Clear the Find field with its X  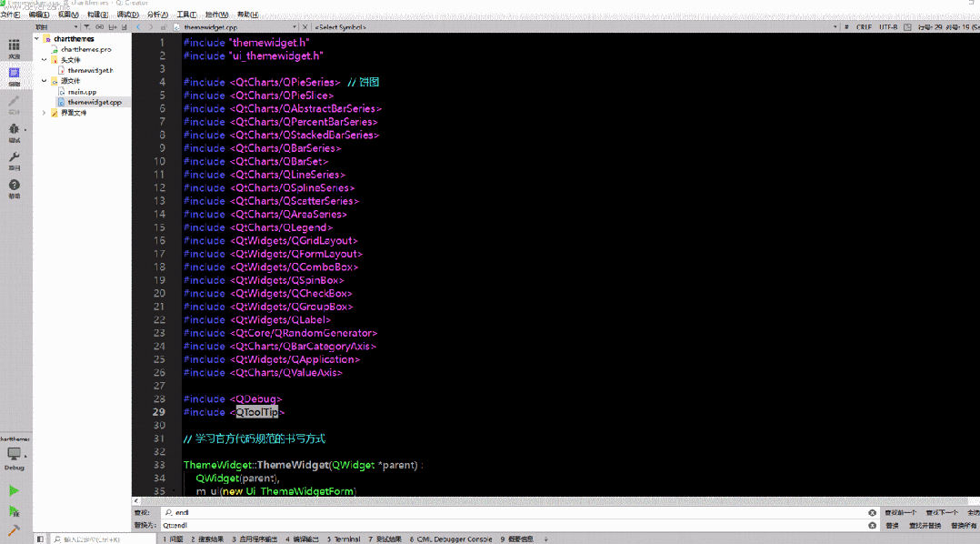(872, 513)
